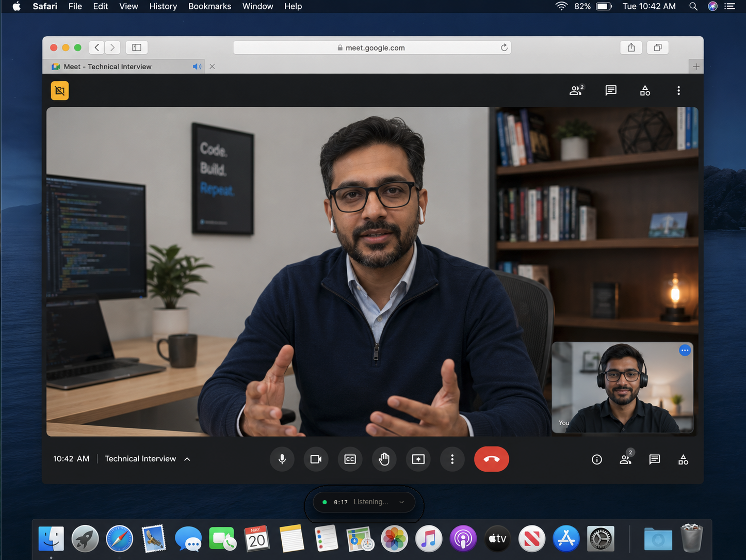Close the Meet tab with X

[x=212, y=67]
